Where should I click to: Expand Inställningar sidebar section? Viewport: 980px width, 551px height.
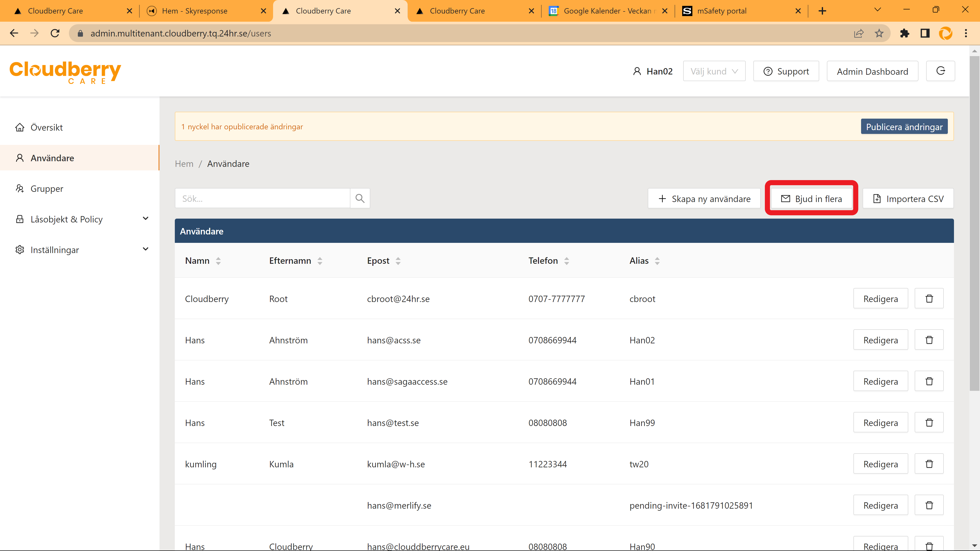(x=80, y=250)
